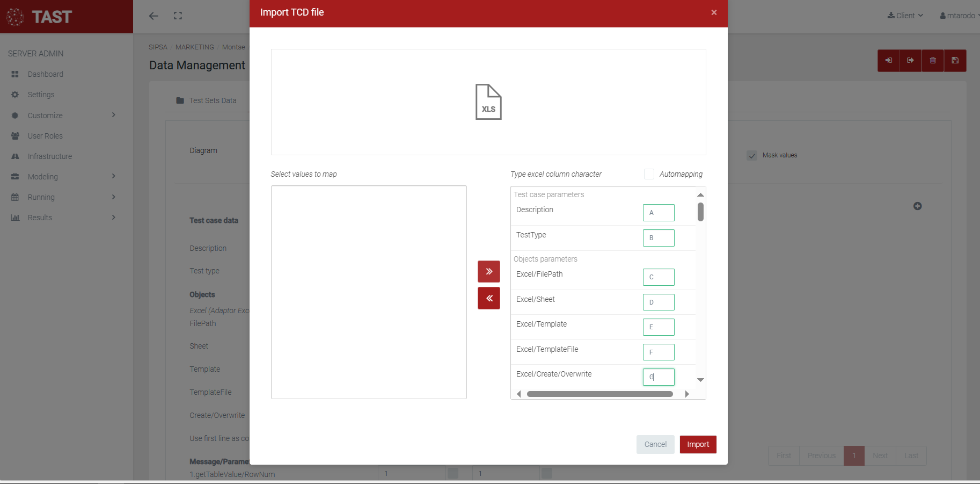Click the horizontal scrollbar in mapping list
This screenshot has height=484, width=980.
click(x=599, y=394)
